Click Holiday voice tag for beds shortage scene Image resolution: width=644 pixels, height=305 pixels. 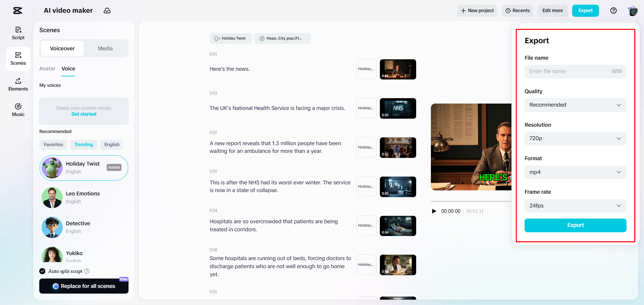pos(366,265)
